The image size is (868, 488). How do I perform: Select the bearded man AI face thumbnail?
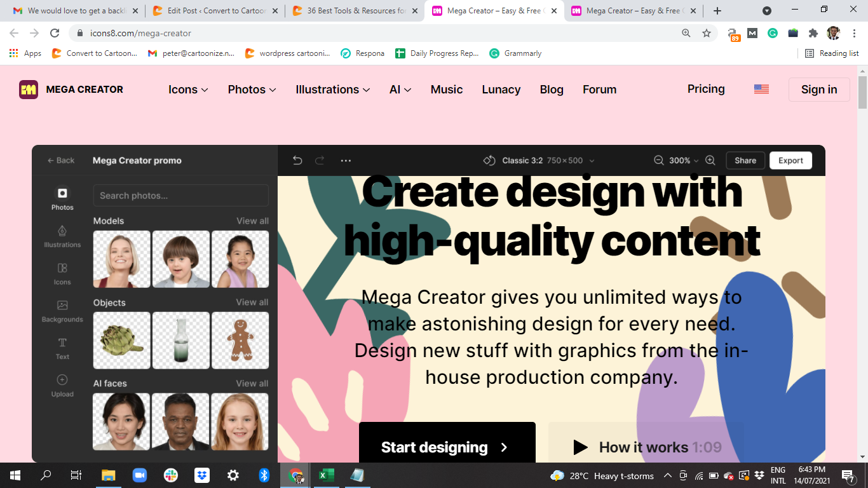click(x=181, y=422)
